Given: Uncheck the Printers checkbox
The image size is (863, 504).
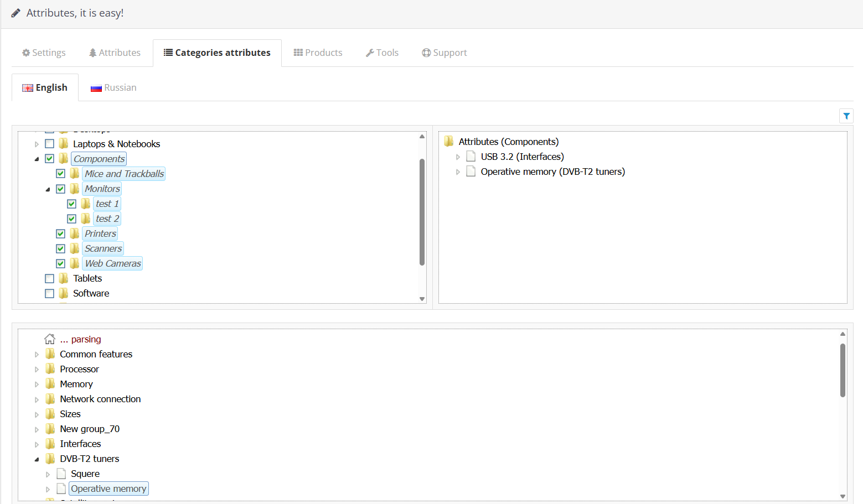Looking at the screenshot, I should (x=61, y=233).
